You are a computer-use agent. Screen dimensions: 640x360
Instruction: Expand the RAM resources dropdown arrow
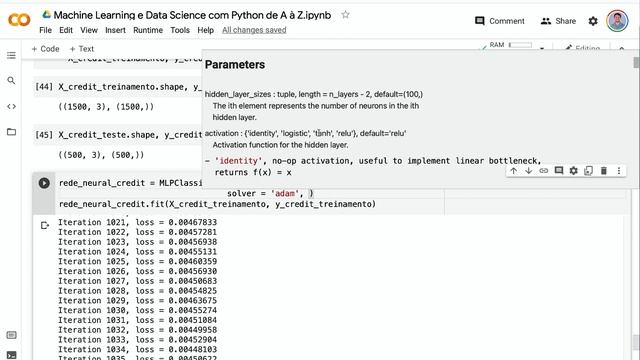coord(542,48)
